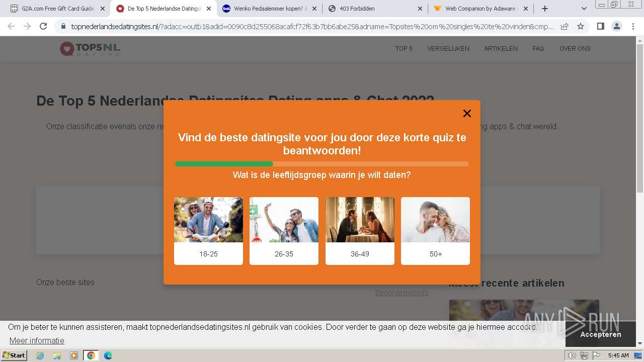
Task: Go forward to the next page
Action: (27, 26)
